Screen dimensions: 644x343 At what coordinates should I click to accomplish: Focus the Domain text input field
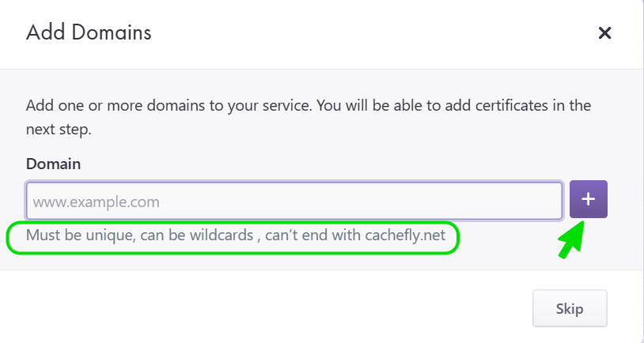coord(294,202)
